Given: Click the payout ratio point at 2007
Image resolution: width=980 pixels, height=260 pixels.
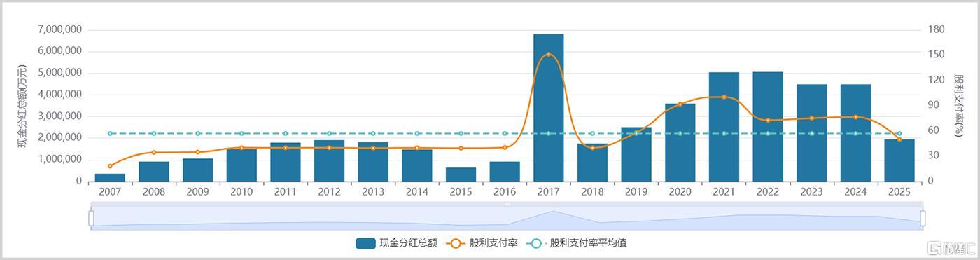Looking at the screenshot, I should (110, 166).
